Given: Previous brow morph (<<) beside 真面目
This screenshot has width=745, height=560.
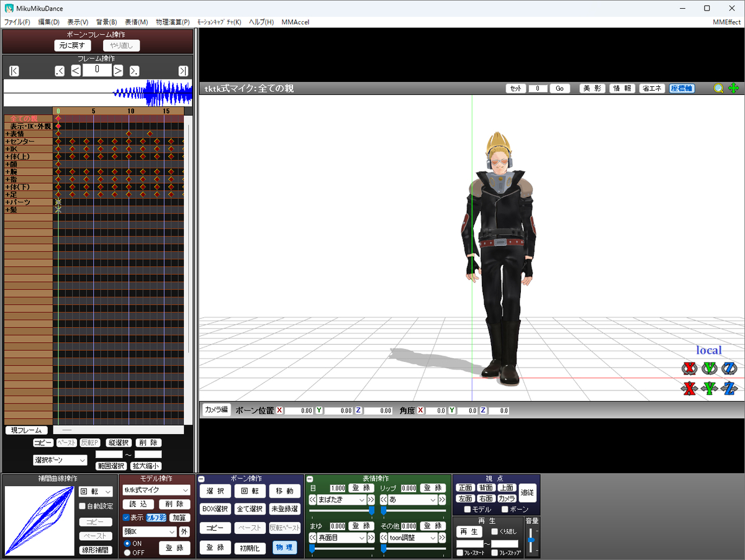Looking at the screenshot, I should [x=313, y=538].
